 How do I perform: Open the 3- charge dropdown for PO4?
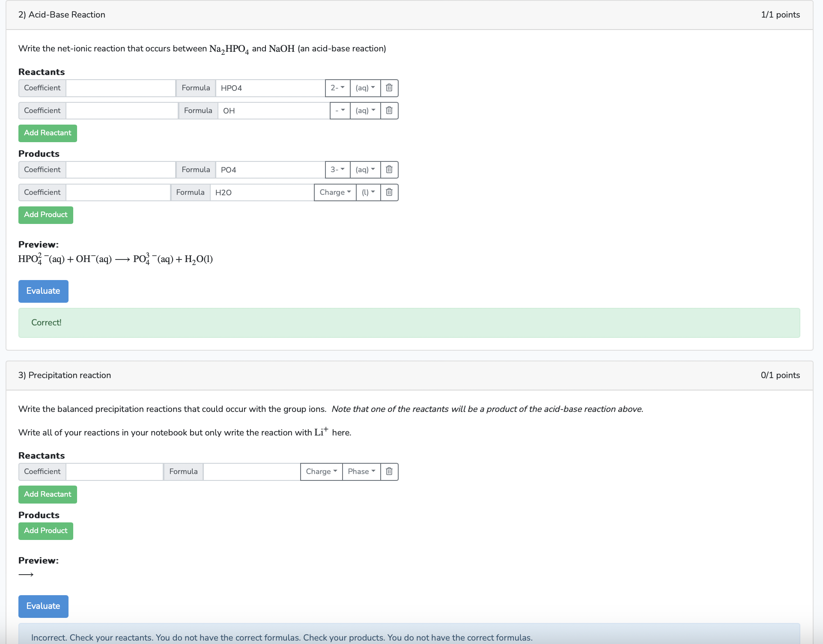click(337, 170)
